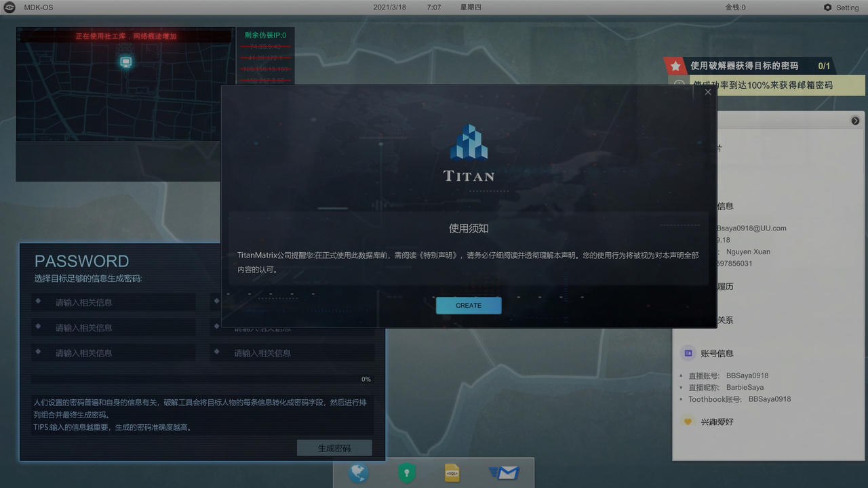Image resolution: width=868 pixels, height=488 pixels.
Task: Click the computer node on the map
Action: 125,62
